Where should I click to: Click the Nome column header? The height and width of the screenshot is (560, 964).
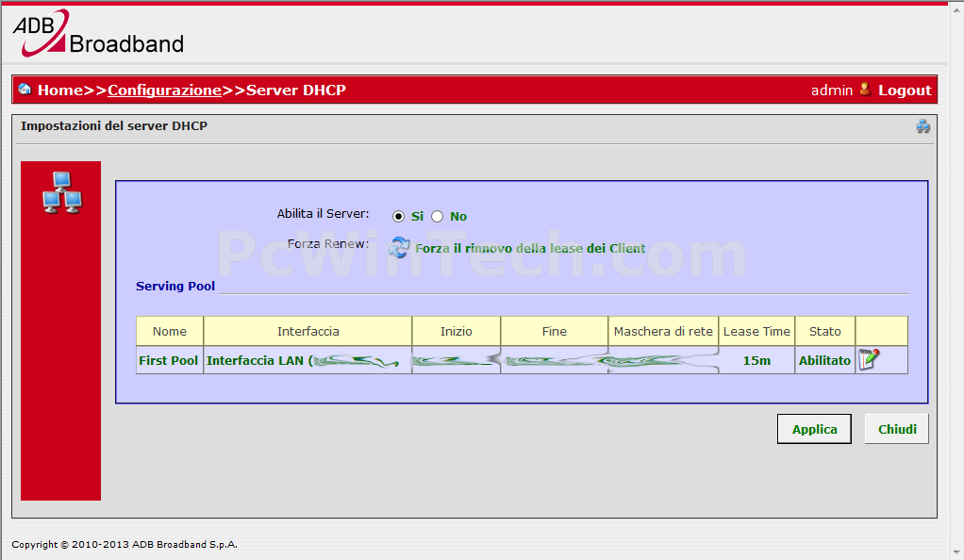(x=170, y=331)
